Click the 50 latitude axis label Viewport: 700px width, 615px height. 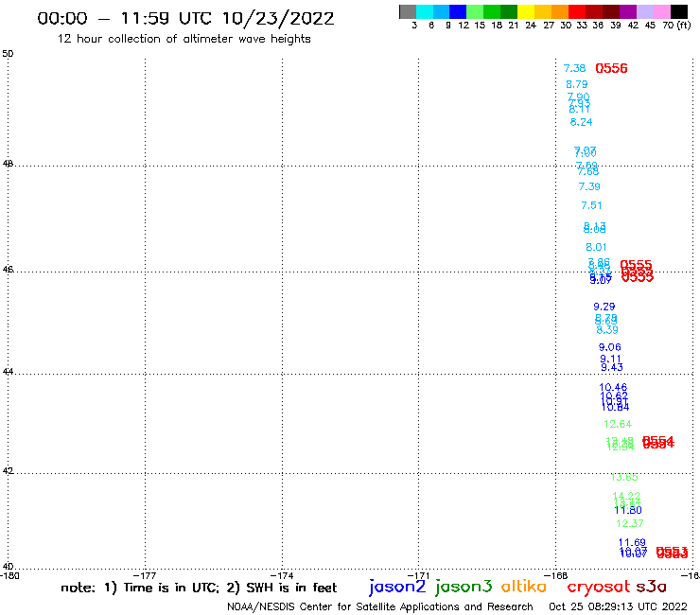click(x=8, y=54)
